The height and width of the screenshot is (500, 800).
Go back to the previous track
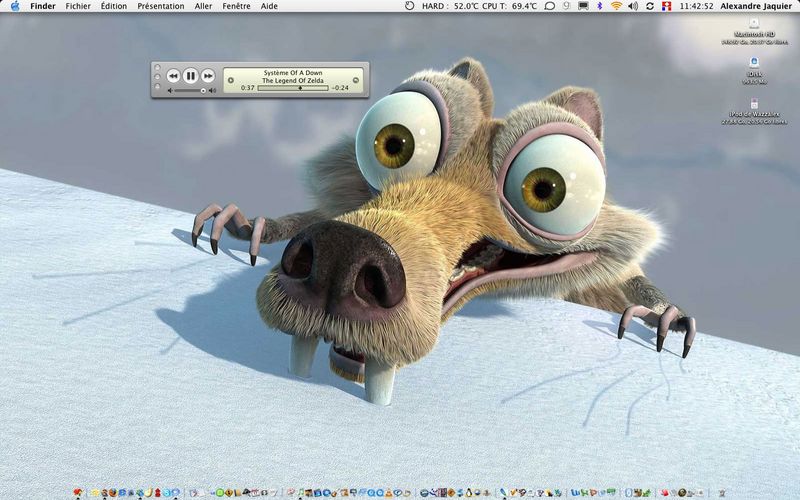[173, 75]
